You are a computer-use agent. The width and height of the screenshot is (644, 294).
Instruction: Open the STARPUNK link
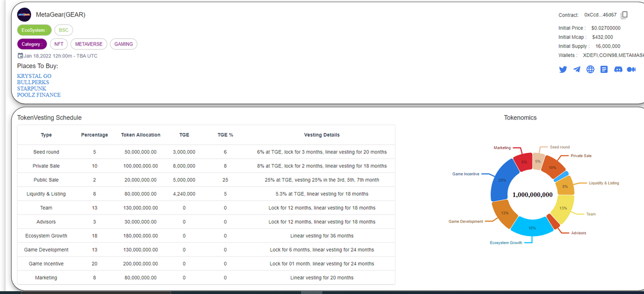[33, 89]
